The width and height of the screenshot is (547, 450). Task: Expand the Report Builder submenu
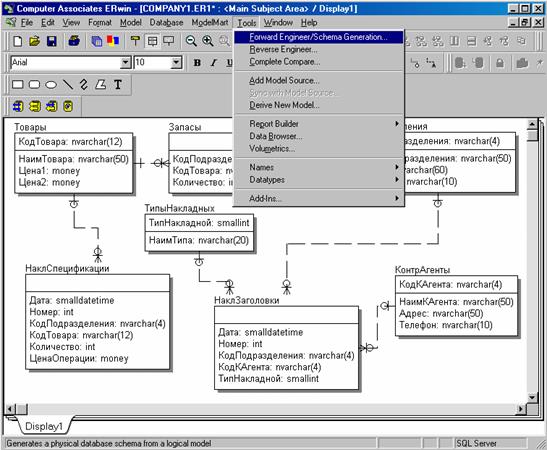click(x=319, y=124)
